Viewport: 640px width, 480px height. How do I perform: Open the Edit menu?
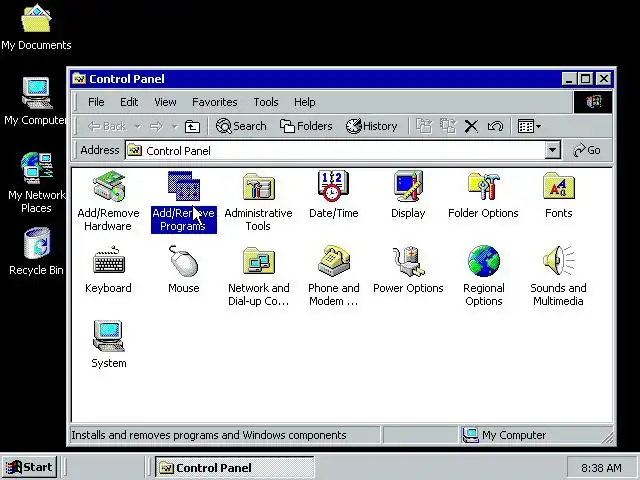tap(129, 102)
